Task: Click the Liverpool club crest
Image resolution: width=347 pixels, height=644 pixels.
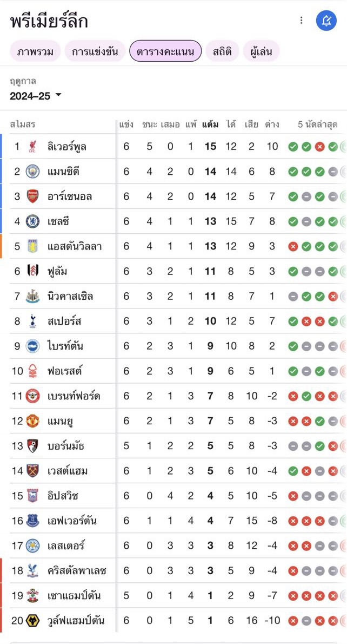Action: point(33,146)
